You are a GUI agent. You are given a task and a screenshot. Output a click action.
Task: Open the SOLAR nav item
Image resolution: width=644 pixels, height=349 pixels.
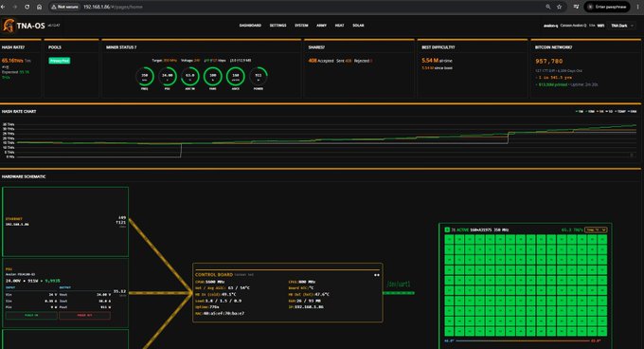click(x=358, y=26)
